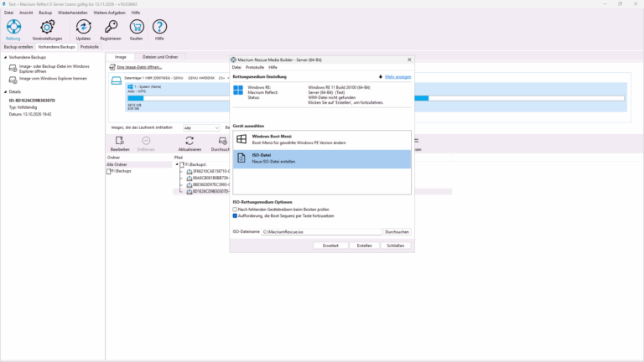The width and height of the screenshot is (644, 362).
Task: Click disk drive icon in image panel
Action: coord(117,80)
